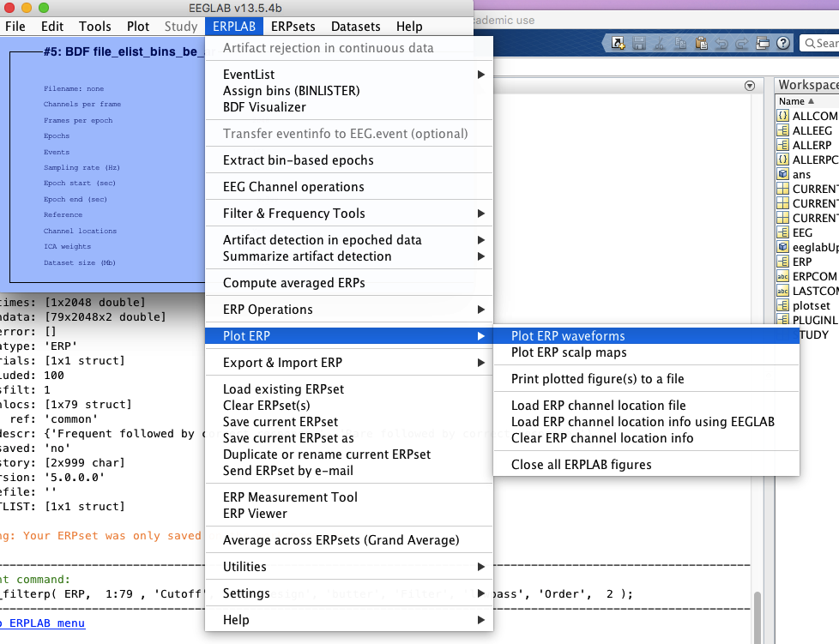Viewport: 839px width, 644px height.
Task: Open the Datasets menu in EEGLAB
Action: click(x=355, y=27)
